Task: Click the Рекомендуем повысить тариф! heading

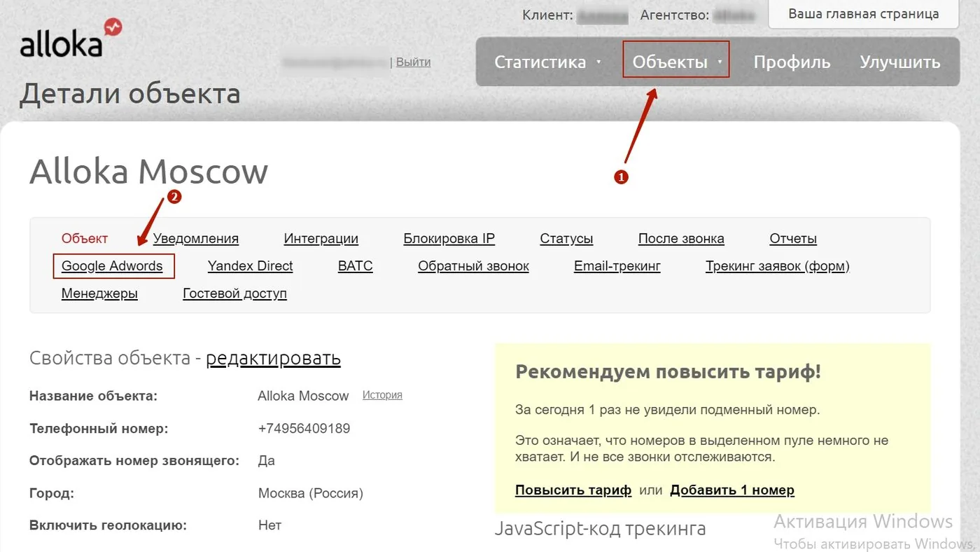Action: 668,371
